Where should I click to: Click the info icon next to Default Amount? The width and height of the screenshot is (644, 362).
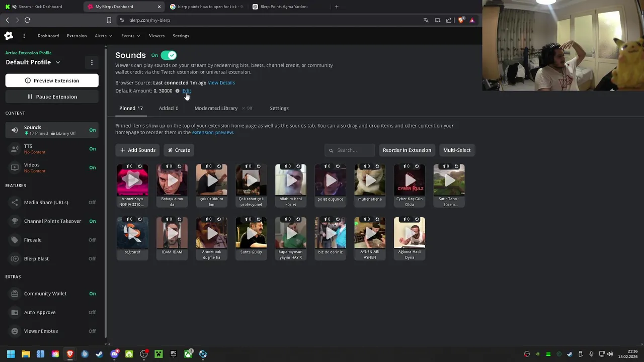pos(177,91)
